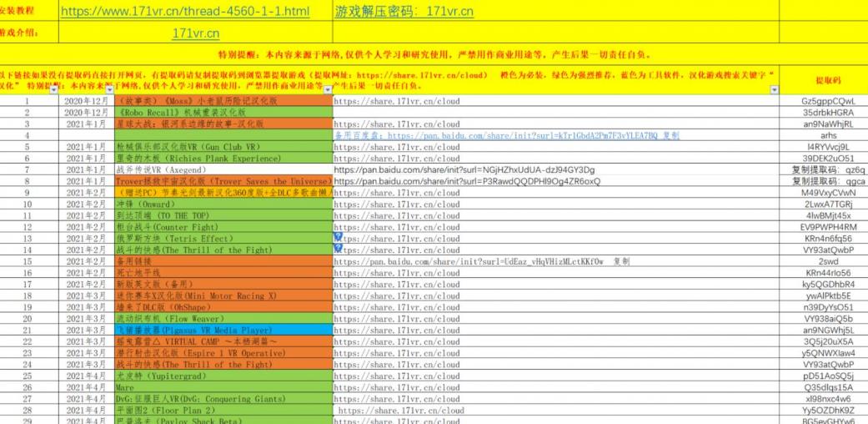Select the 新版英文版 (备用) cell

click(223, 285)
